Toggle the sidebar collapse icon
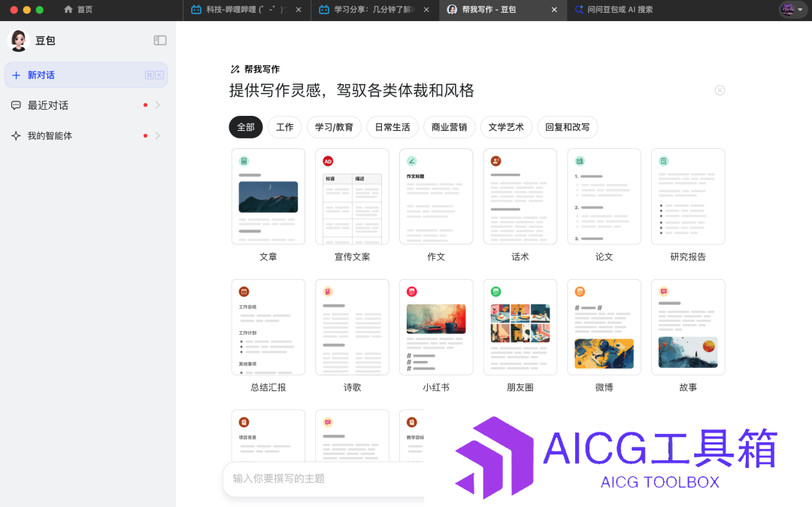The image size is (812, 507). [x=160, y=41]
